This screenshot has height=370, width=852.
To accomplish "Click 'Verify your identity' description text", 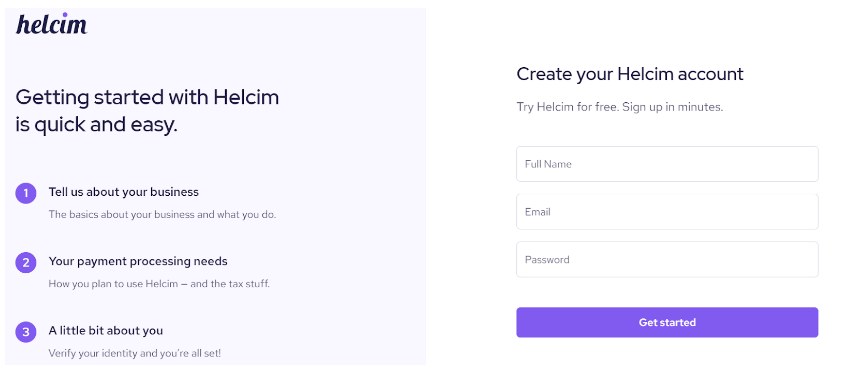I will (x=135, y=353).
